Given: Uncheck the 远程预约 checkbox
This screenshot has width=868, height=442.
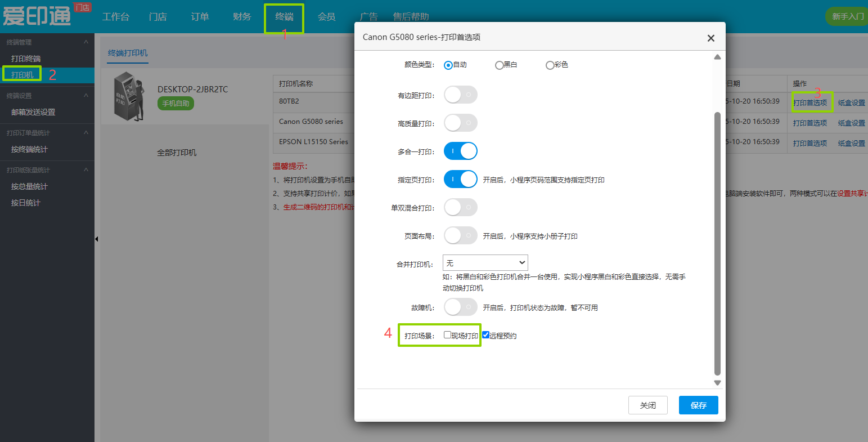Looking at the screenshot, I should pos(486,335).
